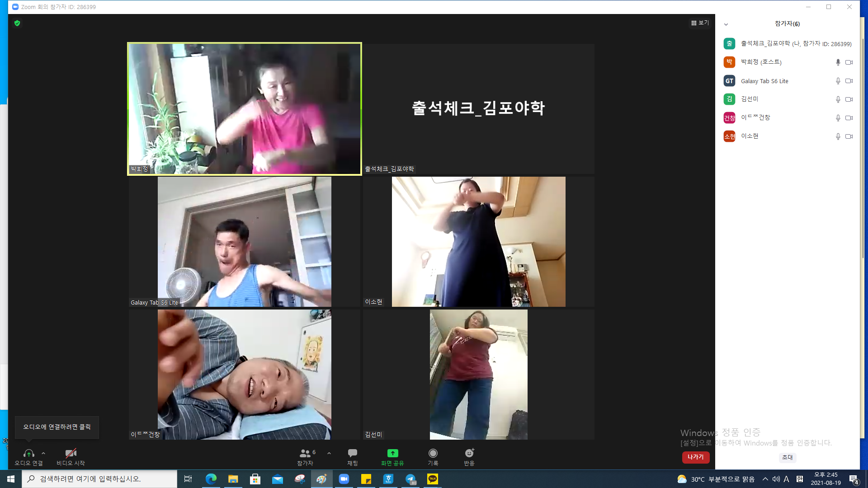The height and width of the screenshot is (488, 868).
Task: Collapse the participants panel chevron
Action: [726, 24]
